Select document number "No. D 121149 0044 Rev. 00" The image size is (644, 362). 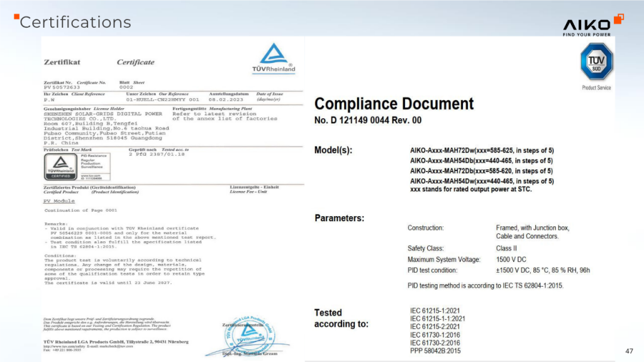pos(368,120)
